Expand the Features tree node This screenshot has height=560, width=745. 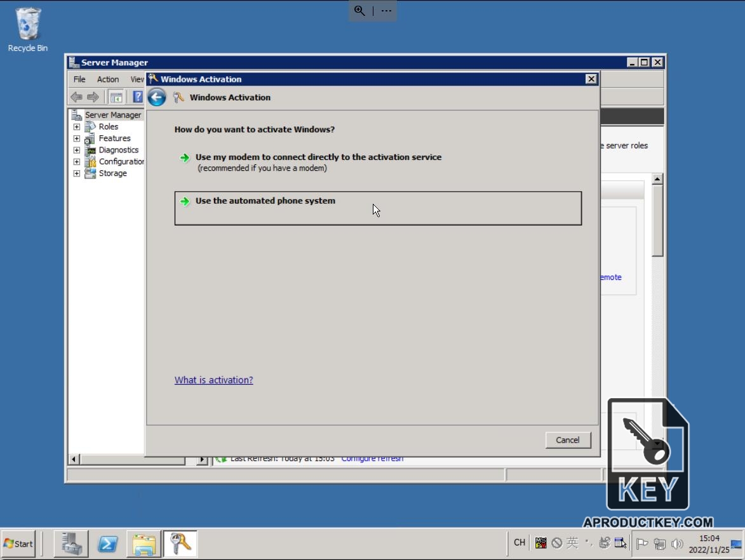click(76, 138)
